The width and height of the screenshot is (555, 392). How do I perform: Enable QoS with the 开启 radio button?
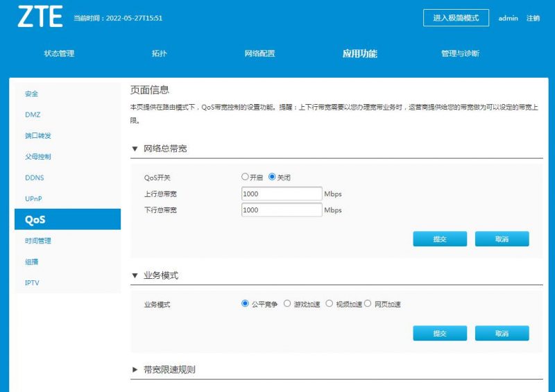point(245,178)
